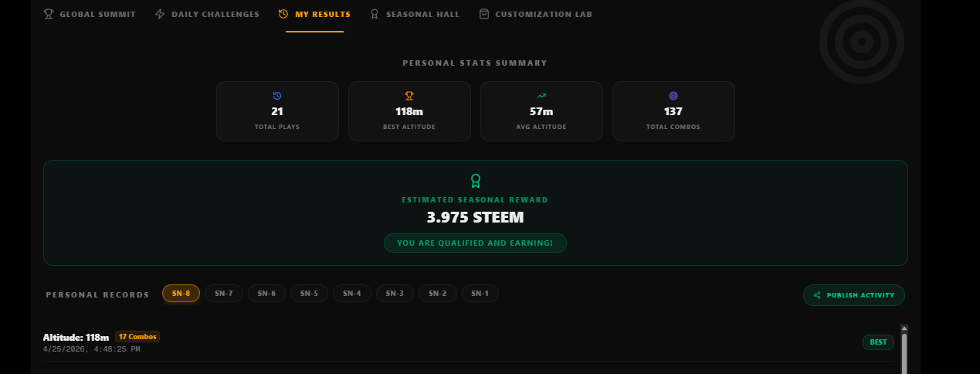Click the ribbon icon beside Seasonal Hall
Screen dimensions: 980x374
[x=375, y=14]
